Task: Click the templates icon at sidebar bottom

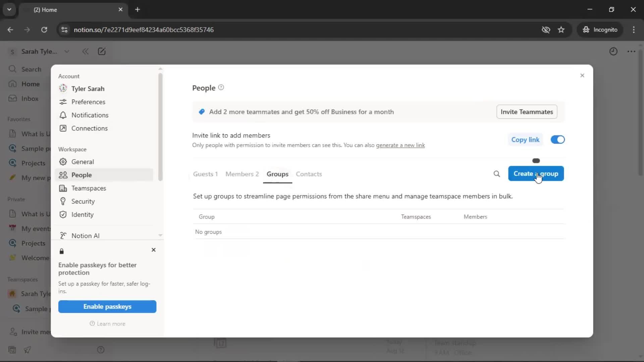Action: coord(12,350)
